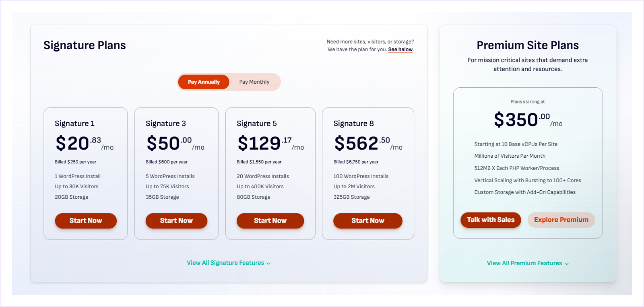644x307 pixels.
Task: Click Start Now for Signature 1
Action: [85, 220]
